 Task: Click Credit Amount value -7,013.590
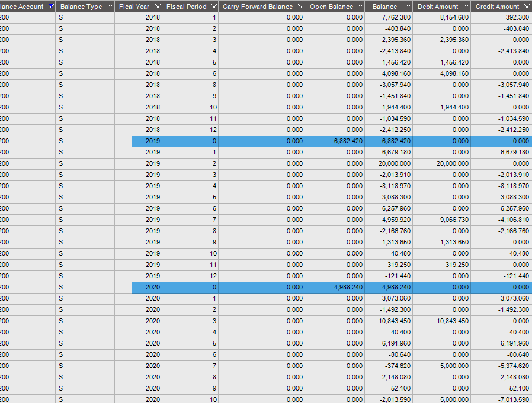click(514, 399)
